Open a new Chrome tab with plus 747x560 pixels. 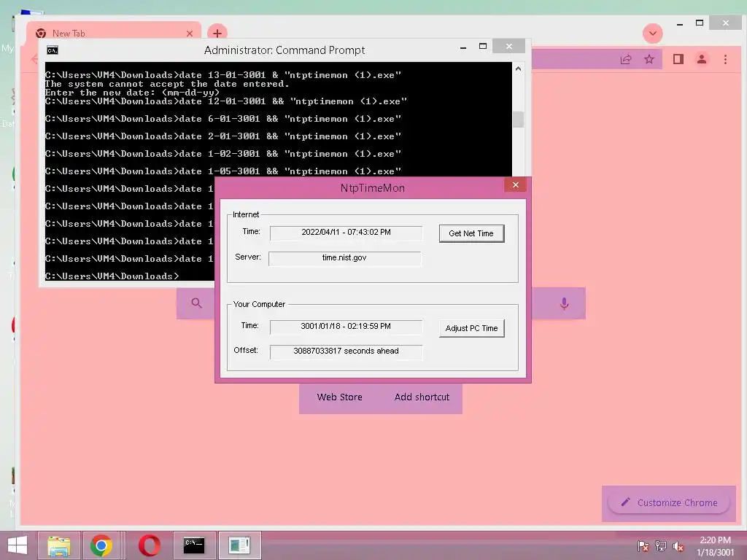pos(217,34)
